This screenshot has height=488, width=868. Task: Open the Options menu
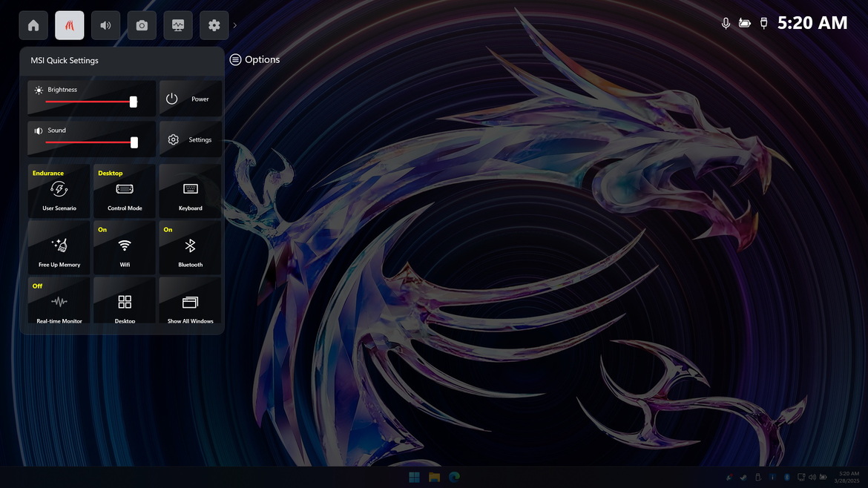pyautogui.click(x=254, y=59)
